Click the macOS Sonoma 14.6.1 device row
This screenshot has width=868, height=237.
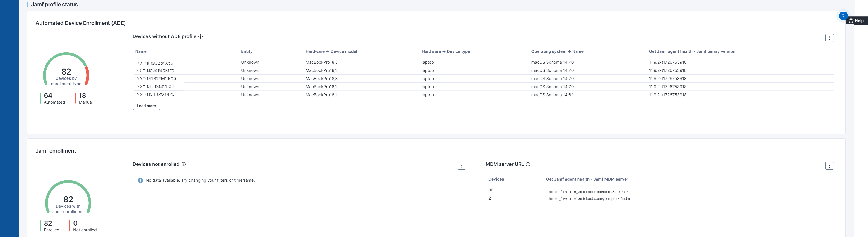pos(552,95)
